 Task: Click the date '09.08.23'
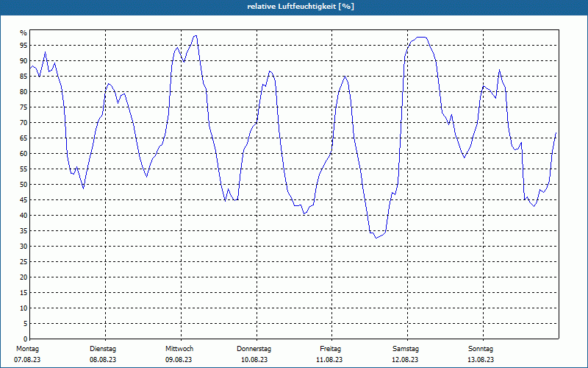[179, 360]
